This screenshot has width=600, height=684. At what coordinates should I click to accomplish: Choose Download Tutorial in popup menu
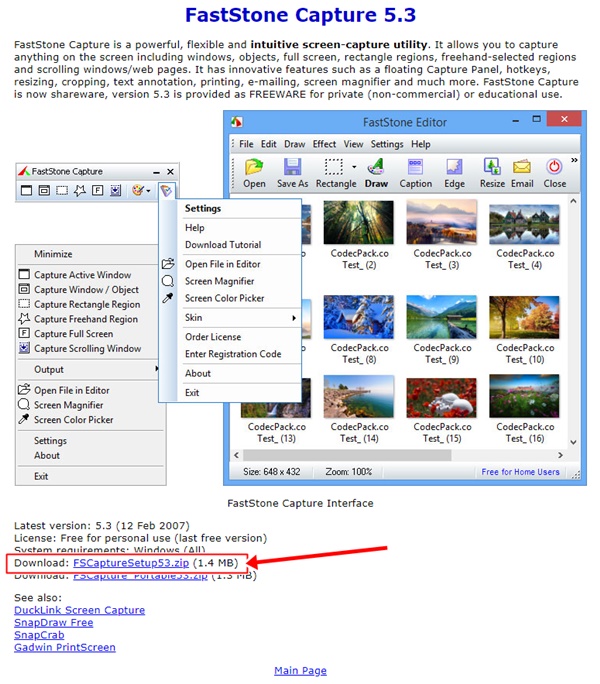pyautogui.click(x=223, y=245)
